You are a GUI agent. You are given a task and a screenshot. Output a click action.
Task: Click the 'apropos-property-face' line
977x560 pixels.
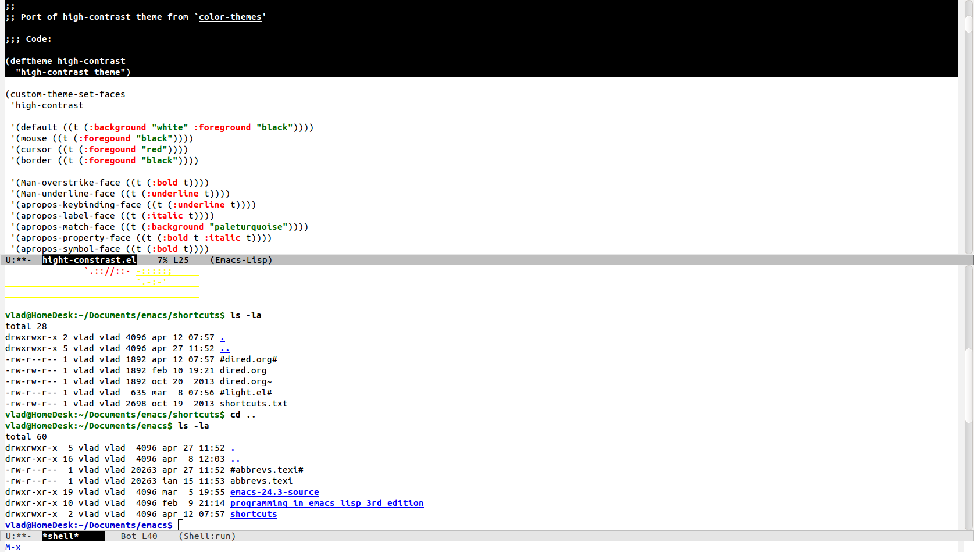coord(141,238)
